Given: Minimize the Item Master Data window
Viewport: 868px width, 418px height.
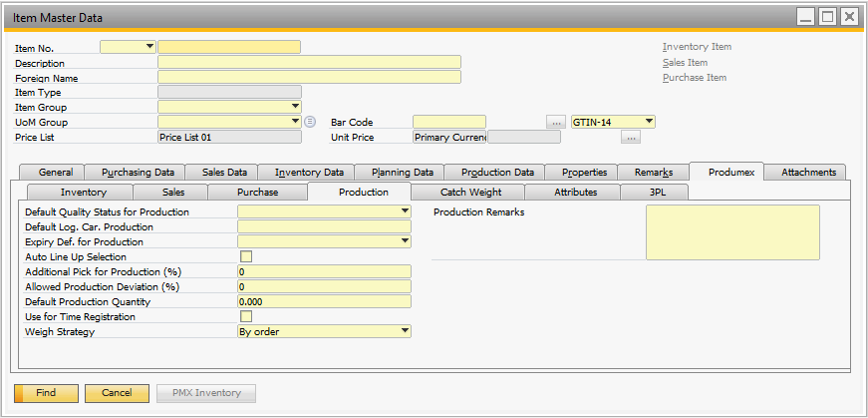Looking at the screenshot, I should pos(805,17).
